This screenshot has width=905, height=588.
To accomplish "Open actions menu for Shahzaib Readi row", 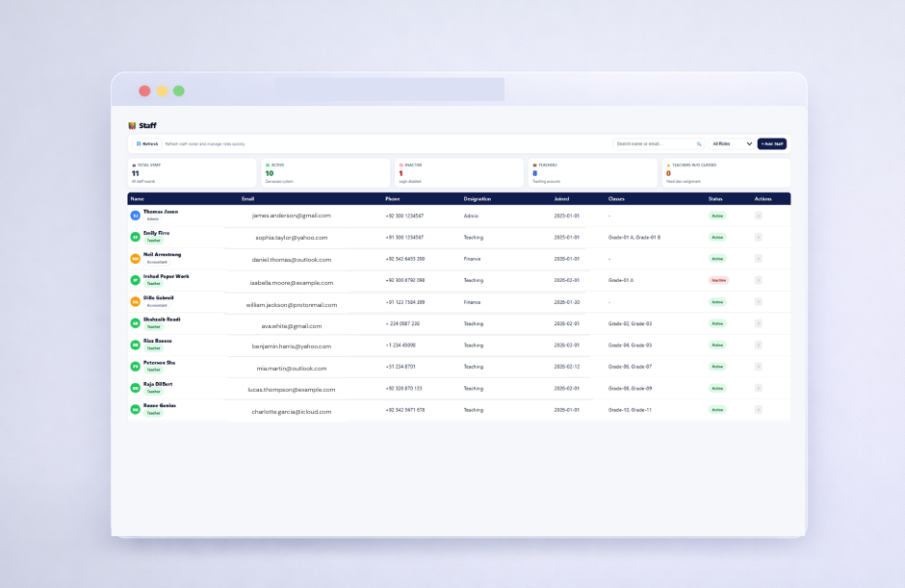I will tap(759, 323).
